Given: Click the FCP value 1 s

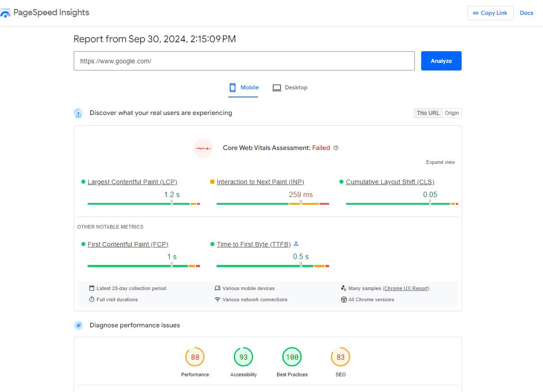Looking at the screenshot, I should pyautogui.click(x=172, y=257).
